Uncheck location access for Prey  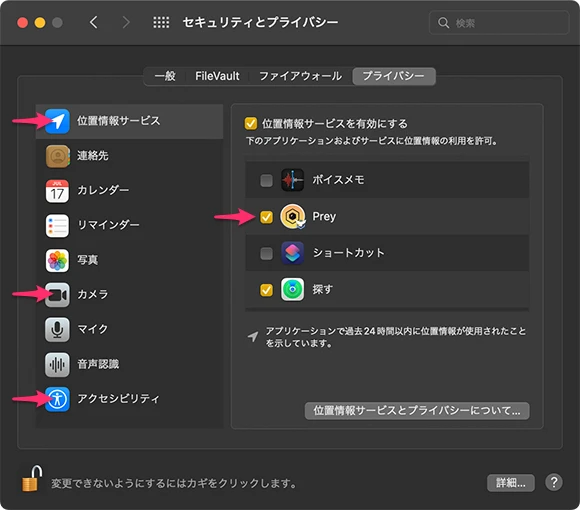(266, 217)
